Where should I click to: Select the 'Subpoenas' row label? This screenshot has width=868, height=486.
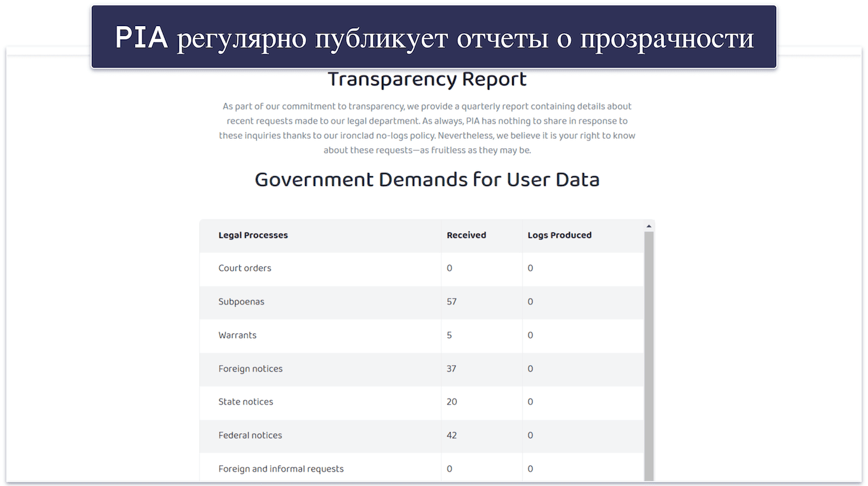pos(241,302)
